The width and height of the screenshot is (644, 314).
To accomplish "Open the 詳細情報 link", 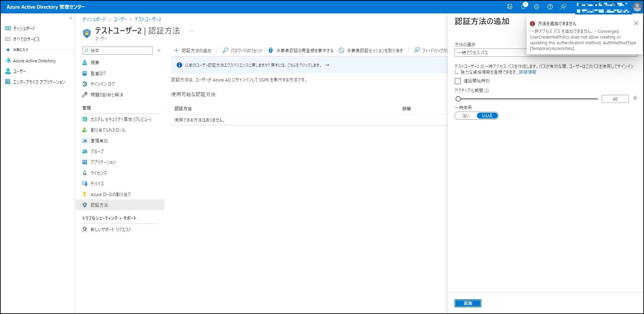I will tap(528, 72).
